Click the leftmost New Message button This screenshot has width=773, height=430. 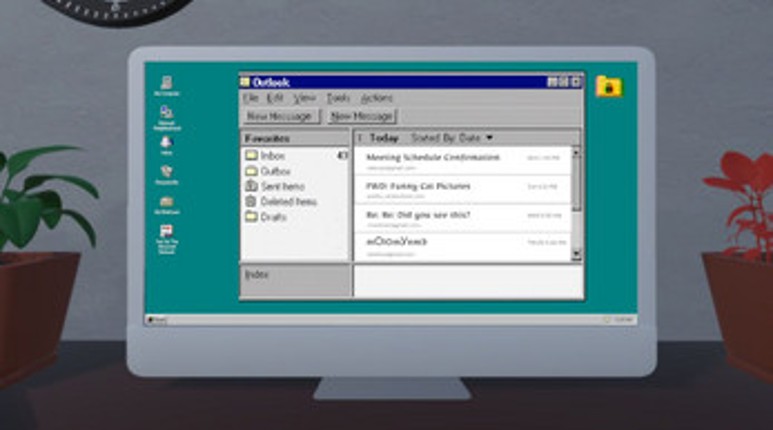279,116
